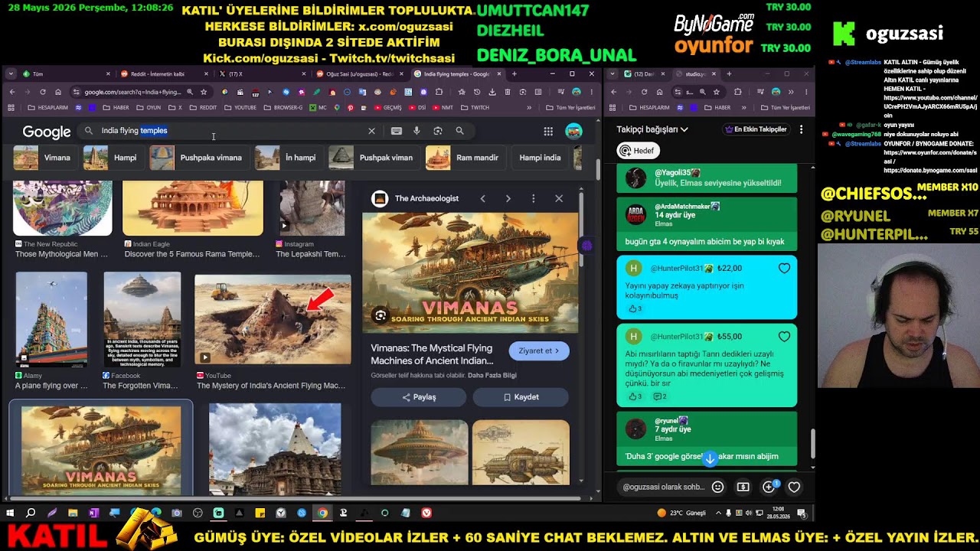Open the emoji picker in chat

[717, 487]
